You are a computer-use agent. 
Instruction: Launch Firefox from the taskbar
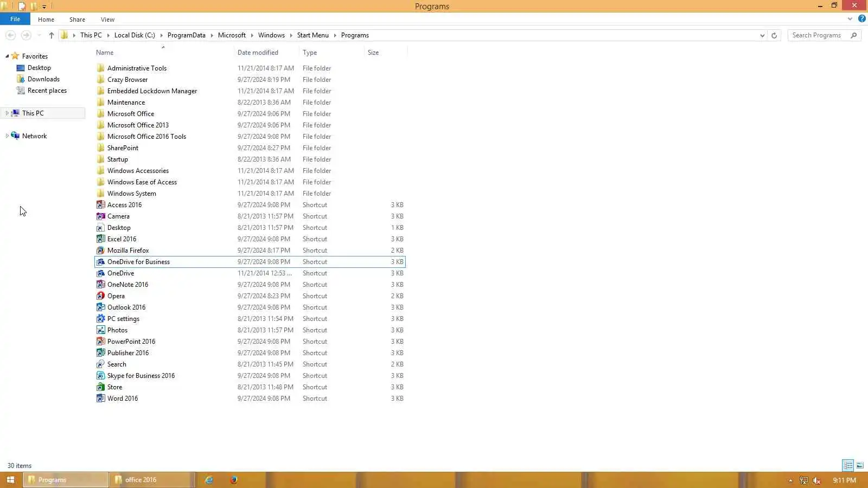(234, 480)
